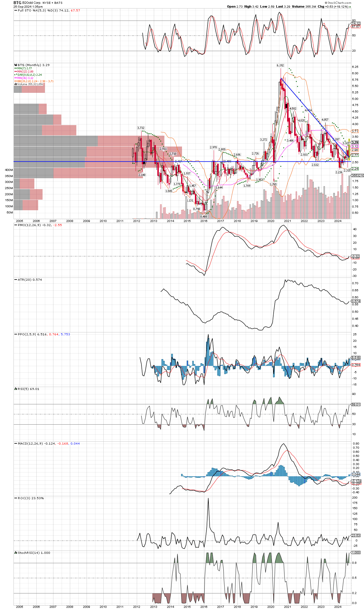The width and height of the screenshot is (364, 609).
Task: Click the Chg +0.53 (+19.12%) header value
Action: tap(333, 6)
